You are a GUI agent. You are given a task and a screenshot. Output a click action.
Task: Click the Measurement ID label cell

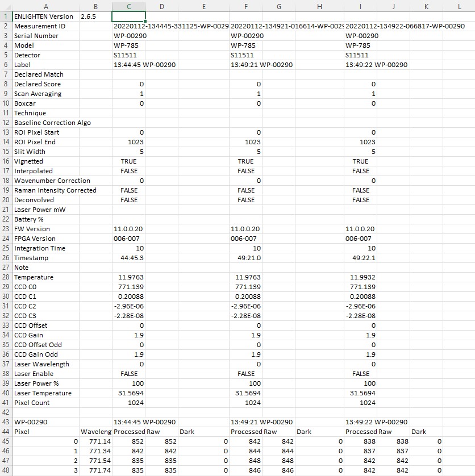point(45,26)
